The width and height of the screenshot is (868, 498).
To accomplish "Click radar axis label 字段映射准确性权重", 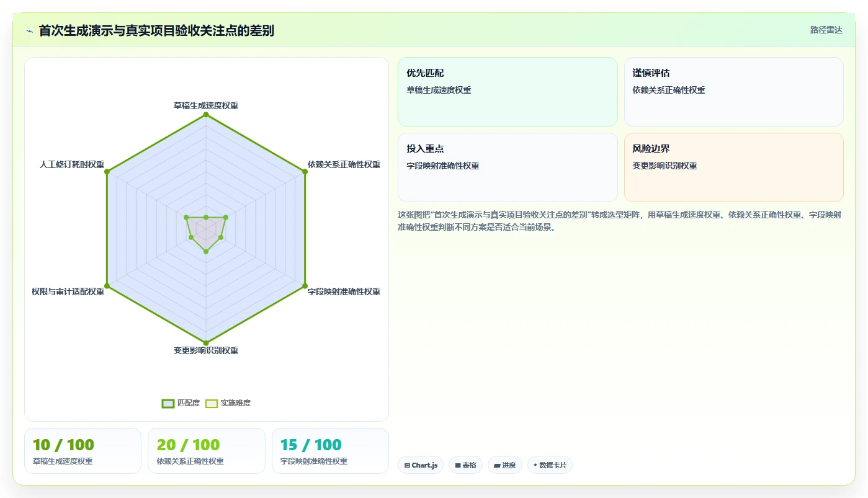I will [344, 291].
